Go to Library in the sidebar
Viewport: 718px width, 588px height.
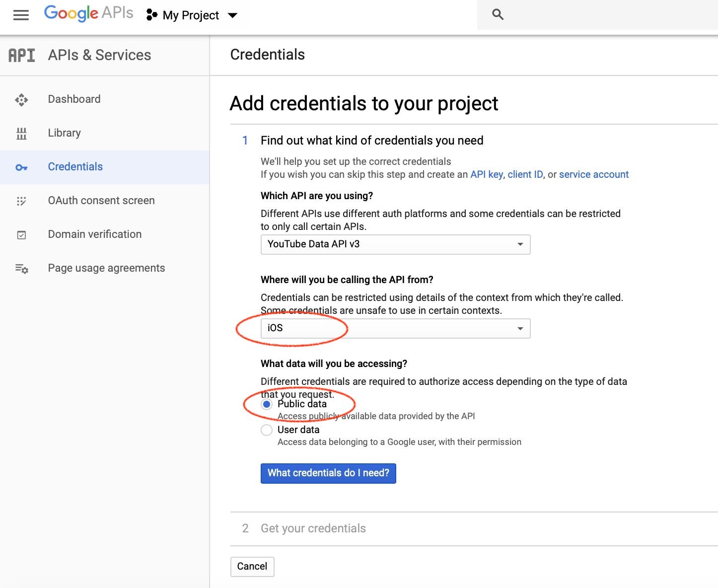(105, 133)
